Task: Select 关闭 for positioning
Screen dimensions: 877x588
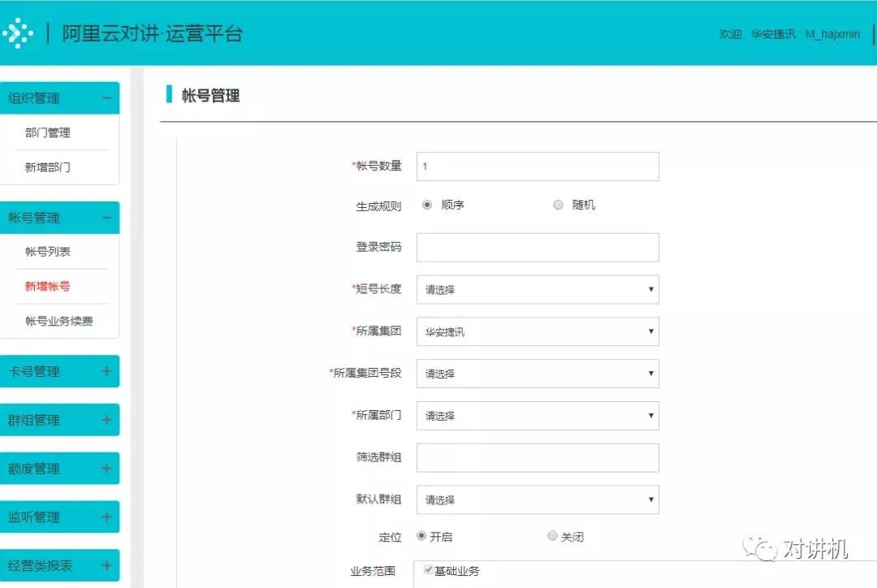Action: click(x=553, y=536)
